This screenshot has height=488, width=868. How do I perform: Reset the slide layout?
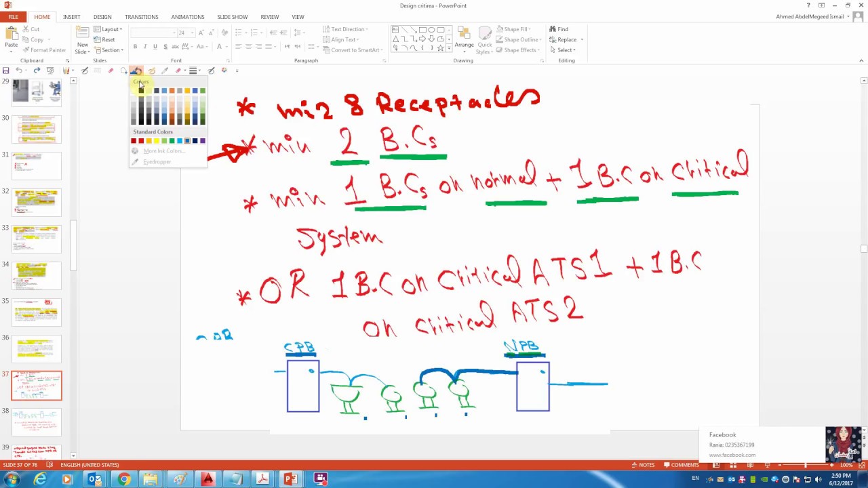click(x=104, y=39)
